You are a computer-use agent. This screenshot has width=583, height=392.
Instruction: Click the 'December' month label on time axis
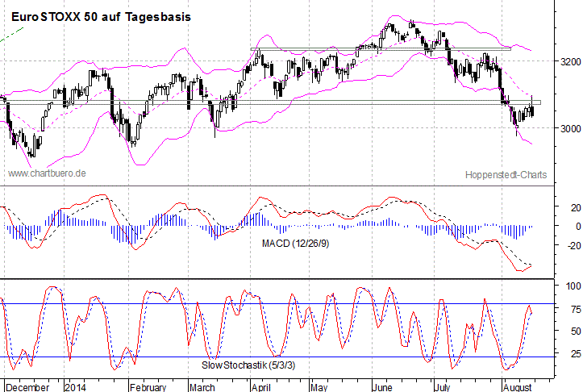[x=27, y=387]
